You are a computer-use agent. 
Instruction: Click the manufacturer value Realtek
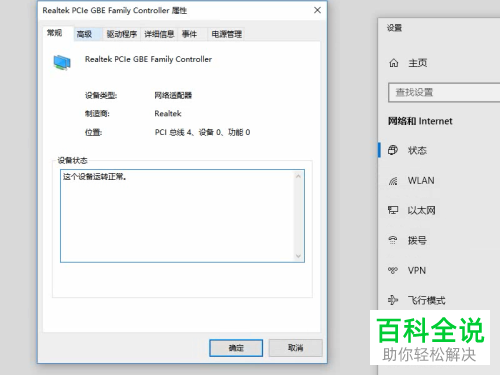tap(168, 114)
